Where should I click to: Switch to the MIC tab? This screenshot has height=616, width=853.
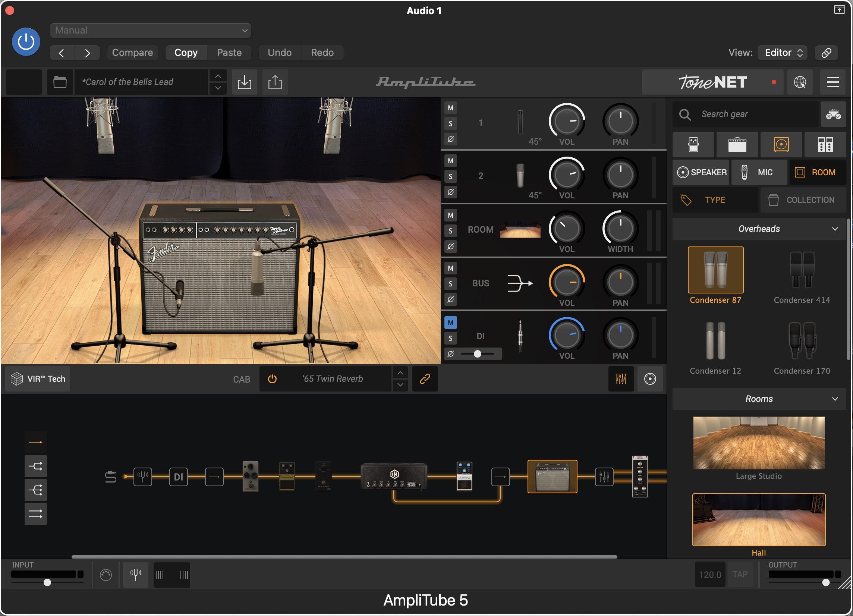pos(759,173)
